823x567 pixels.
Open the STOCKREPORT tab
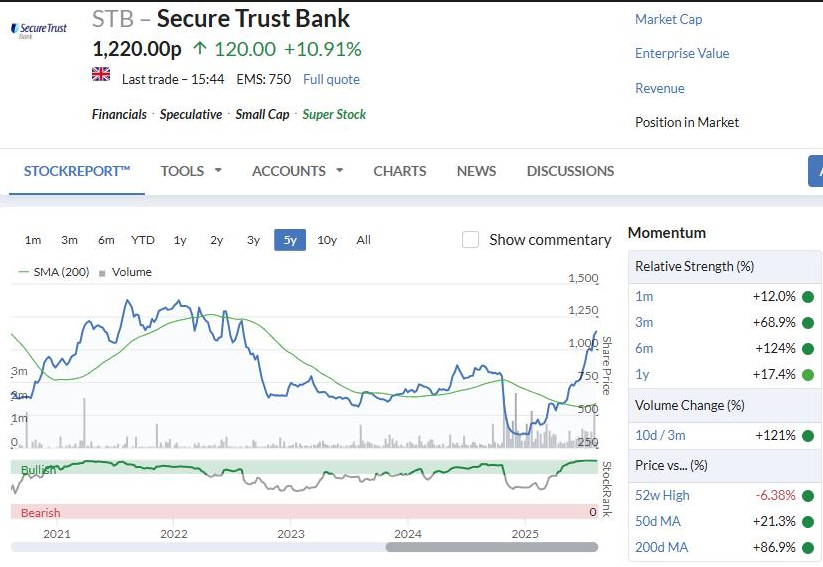click(x=77, y=171)
